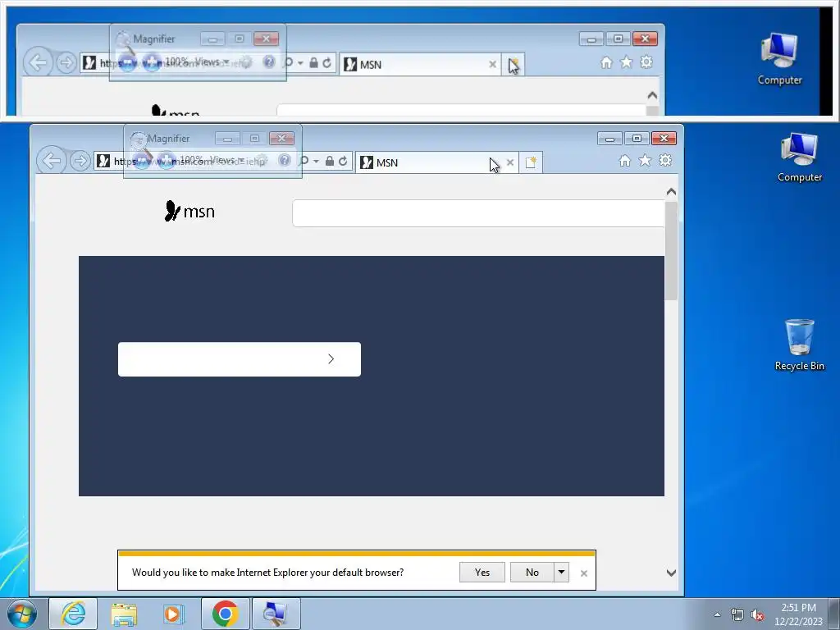
Task: Click the vertical scrollbar thumb
Action: [x=671, y=251]
